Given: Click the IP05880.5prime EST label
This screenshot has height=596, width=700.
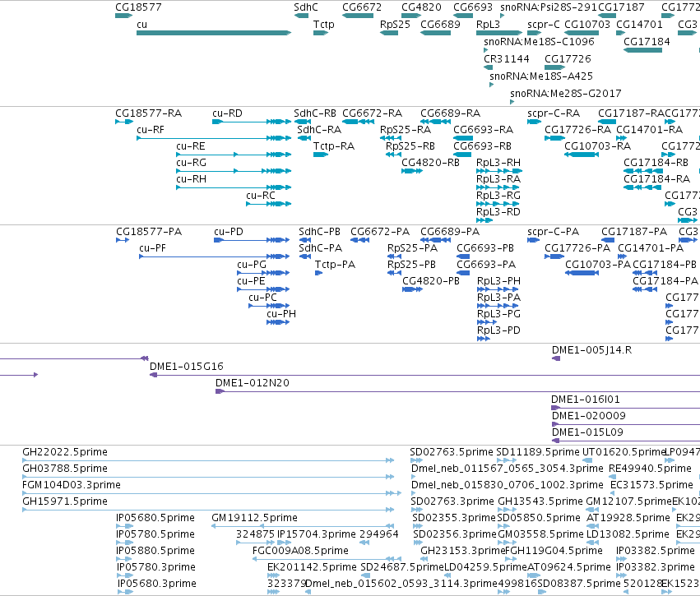Looking at the screenshot, I should pos(155,552).
